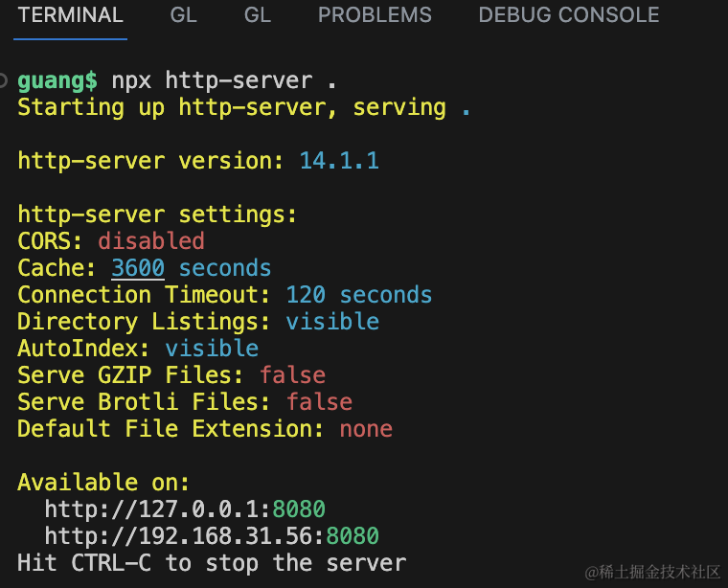Image resolution: width=728 pixels, height=588 pixels.
Task: Click the Hit CTRL-C to stop line
Action: pyautogui.click(x=212, y=562)
